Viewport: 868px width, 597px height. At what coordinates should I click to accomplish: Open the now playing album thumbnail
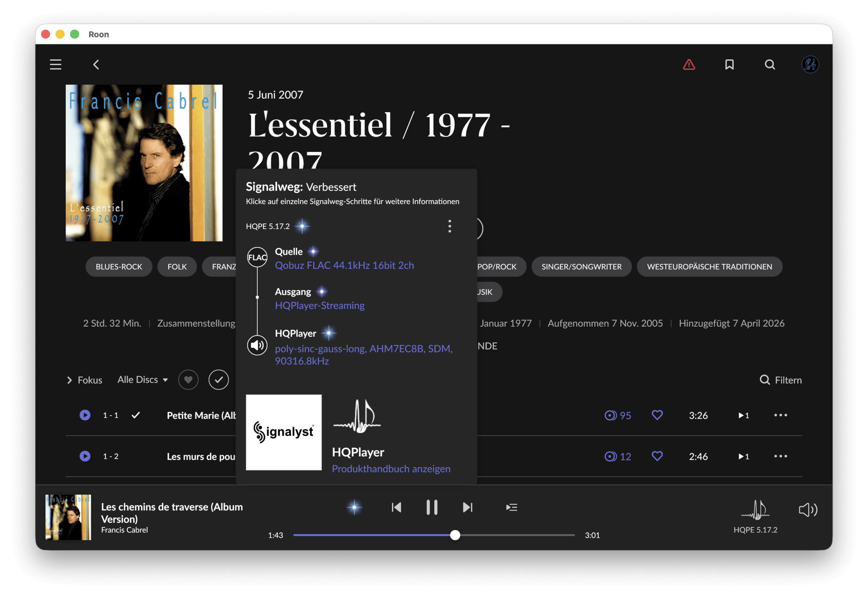(x=68, y=518)
